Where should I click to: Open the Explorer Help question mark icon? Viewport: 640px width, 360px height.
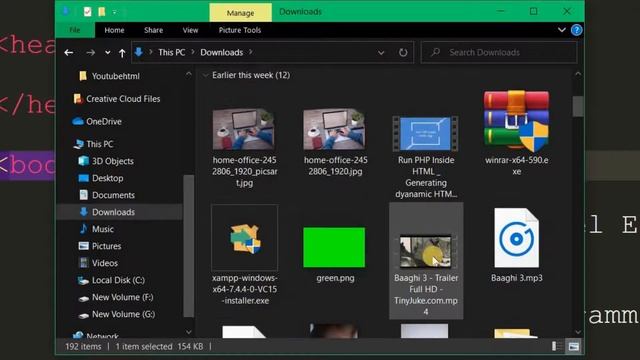pos(576,30)
